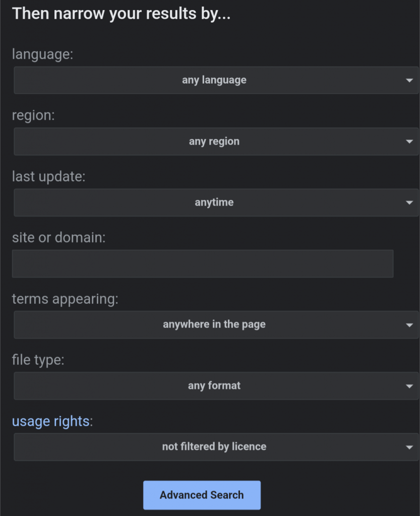Image resolution: width=420 pixels, height=516 pixels.
Task: Expand the 'any format' file type dropdown
Action: (x=214, y=386)
